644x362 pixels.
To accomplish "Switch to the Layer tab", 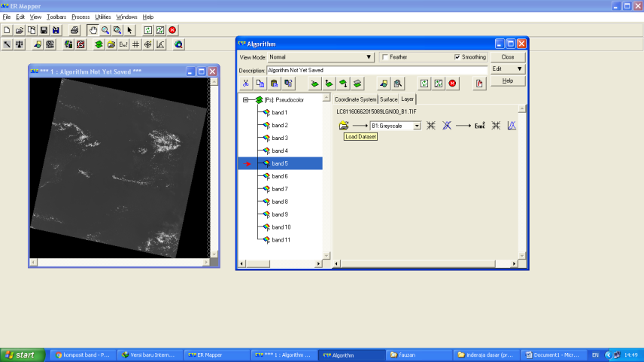I will [x=408, y=99].
